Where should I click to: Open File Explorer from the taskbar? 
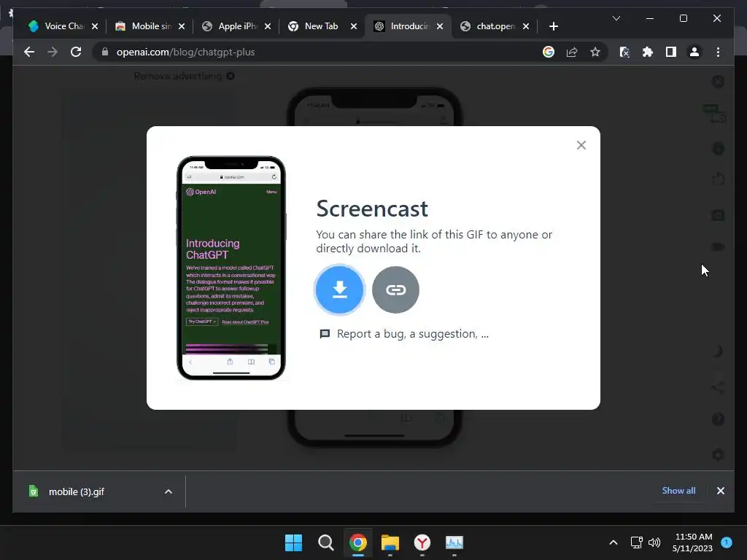[390, 542]
